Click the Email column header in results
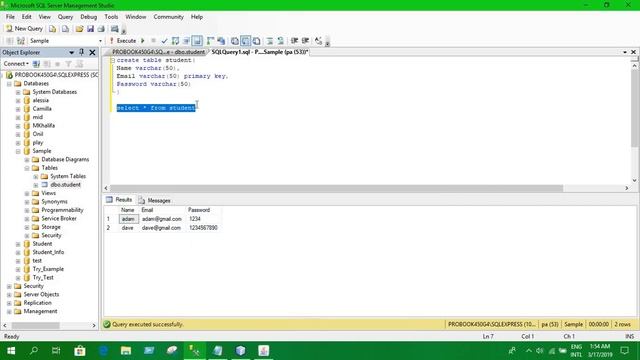Viewport: 640px width, 360px height. 162,210
